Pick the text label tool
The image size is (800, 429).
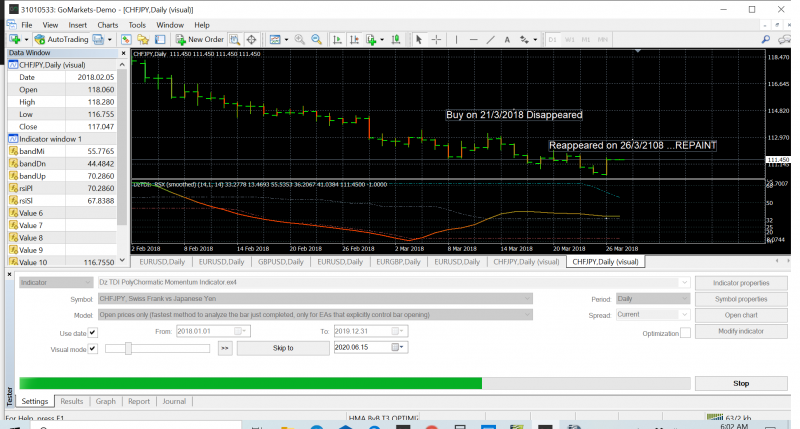[506, 39]
